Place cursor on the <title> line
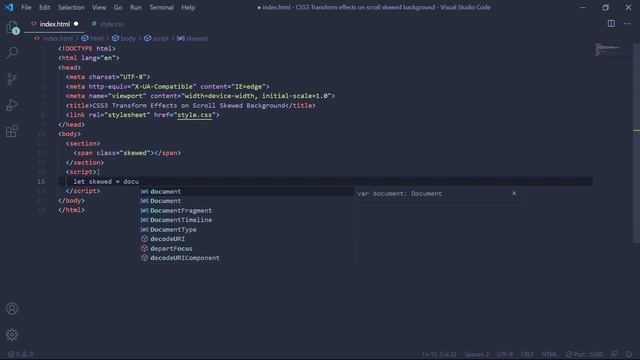Viewport: 640px width, 360px height. coord(191,105)
